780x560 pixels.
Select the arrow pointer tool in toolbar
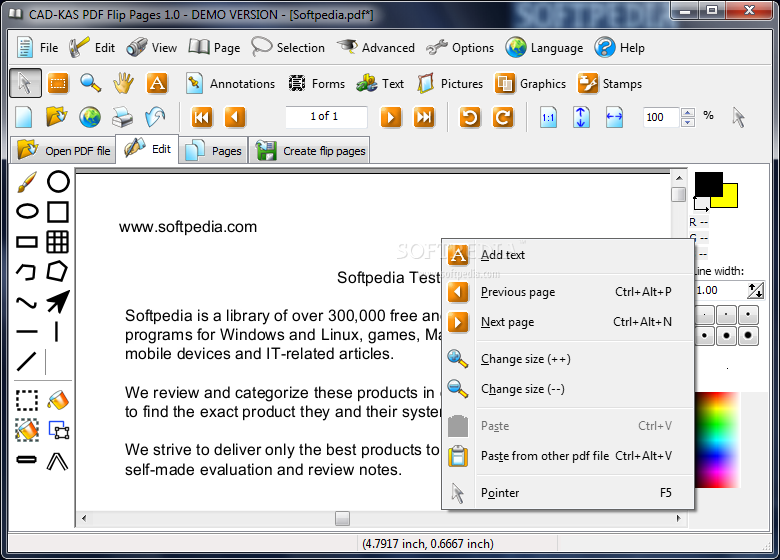[x=25, y=83]
